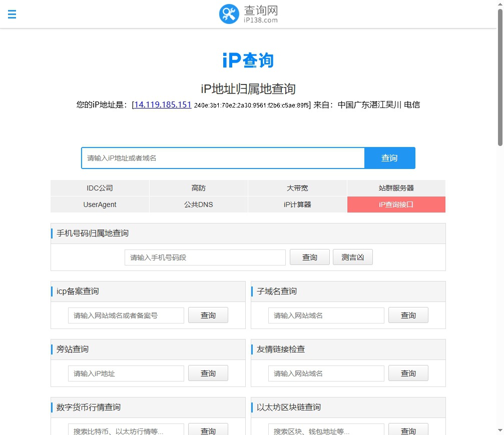Open the IP address link 14.119.185.151
504x435 pixels.
[161, 104]
